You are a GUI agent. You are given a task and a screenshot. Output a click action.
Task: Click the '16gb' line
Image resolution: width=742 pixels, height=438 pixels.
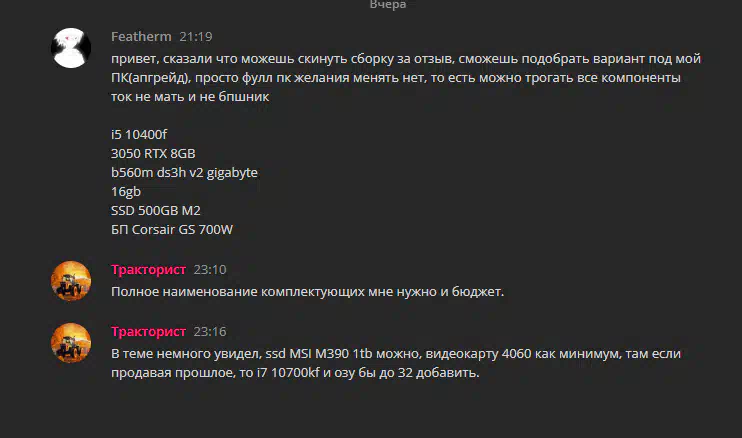pos(126,192)
